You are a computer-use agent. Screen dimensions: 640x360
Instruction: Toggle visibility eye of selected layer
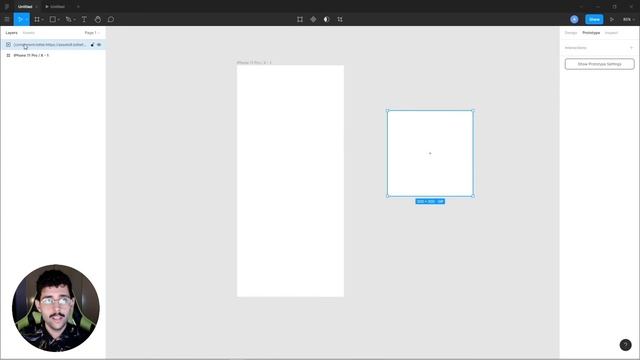tap(99, 44)
